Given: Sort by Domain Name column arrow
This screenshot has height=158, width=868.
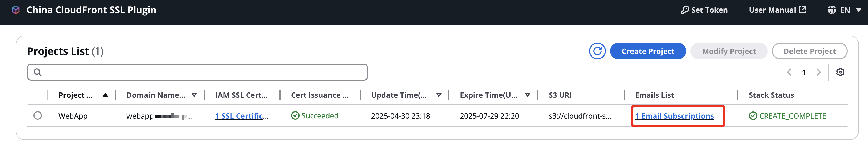Looking at the screenshot, I should pyautogui.click(x=194, y=95).
